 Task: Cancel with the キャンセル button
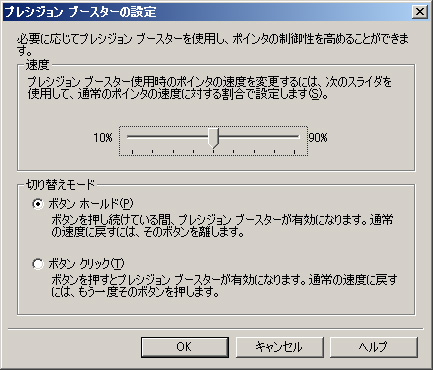279,347
